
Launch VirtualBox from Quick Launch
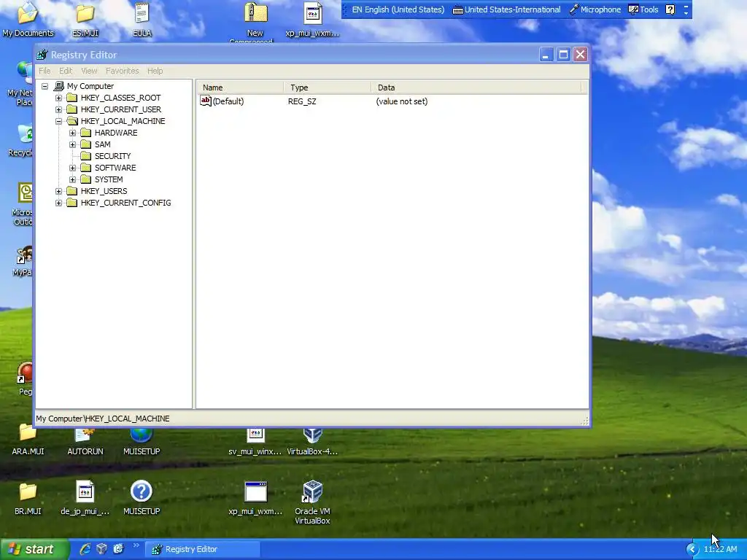(101, 549)
